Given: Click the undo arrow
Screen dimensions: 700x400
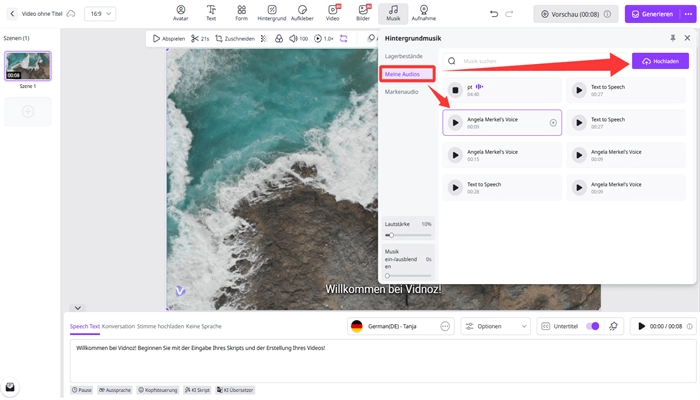Looking at the screenshot, I should [494, 14].
